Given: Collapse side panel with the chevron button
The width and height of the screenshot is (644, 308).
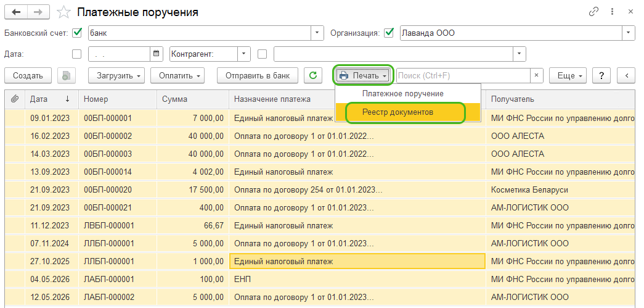Looking at the screenshot, I should [x=627, y=76].
